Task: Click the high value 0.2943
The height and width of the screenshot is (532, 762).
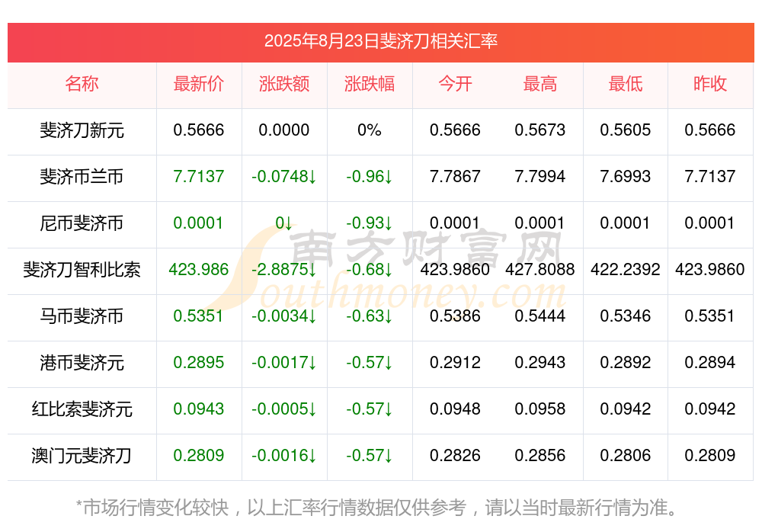Action: click(540, 363)
